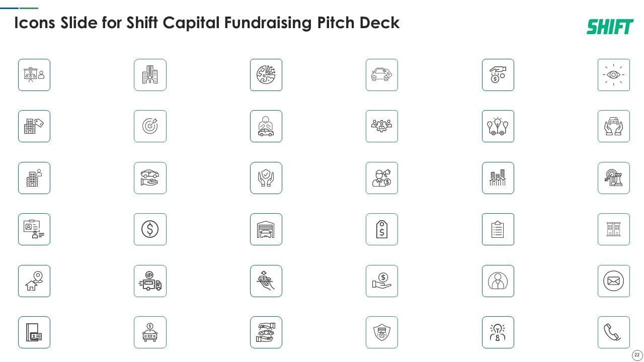Click the bar chart growth icon
This screenshot has height=362, width=644.
pyautogui.click(x=498, y=178)
